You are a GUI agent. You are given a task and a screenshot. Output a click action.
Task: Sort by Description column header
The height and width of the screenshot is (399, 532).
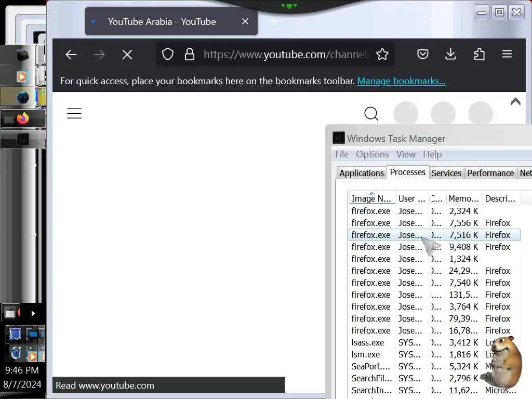500,198
